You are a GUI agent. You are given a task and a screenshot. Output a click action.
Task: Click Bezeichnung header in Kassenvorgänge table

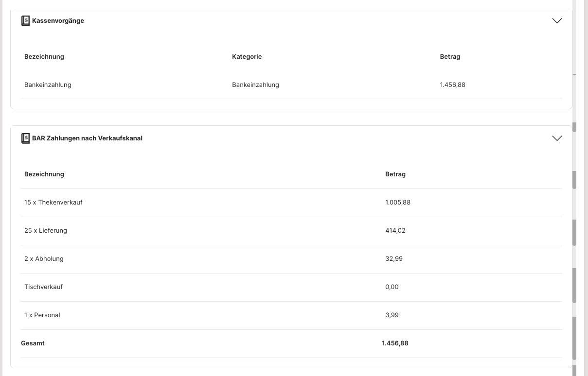coord(44,57)
